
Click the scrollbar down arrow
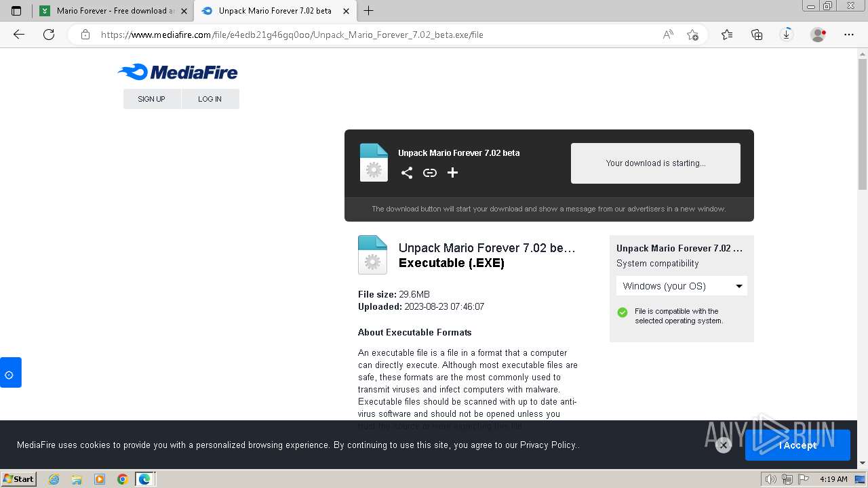coord(863,463)
